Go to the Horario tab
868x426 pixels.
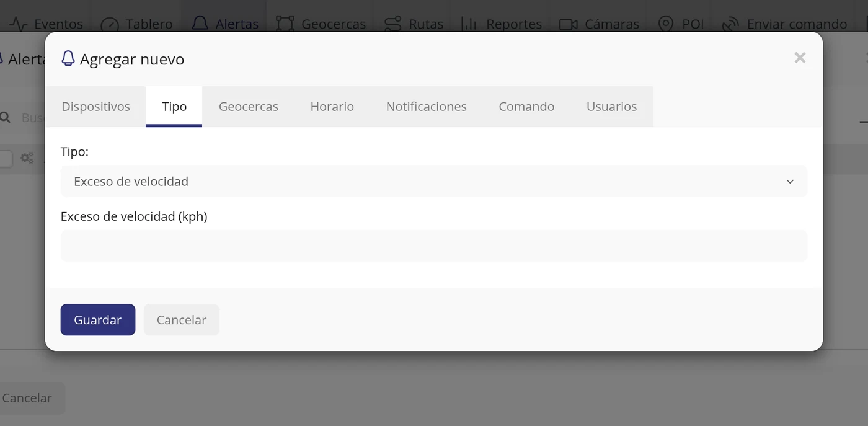click(x=332, y=107)
